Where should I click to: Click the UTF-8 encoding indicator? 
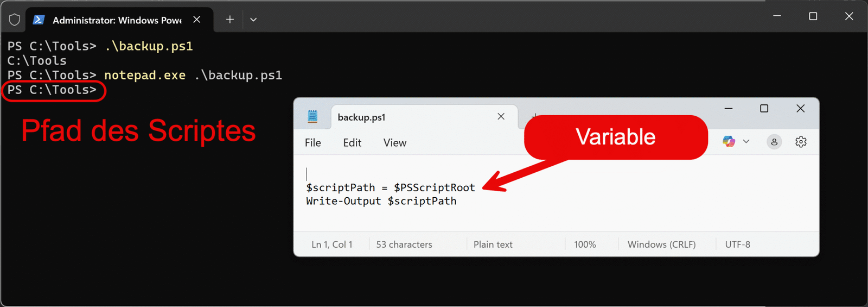tap(738, 245)
